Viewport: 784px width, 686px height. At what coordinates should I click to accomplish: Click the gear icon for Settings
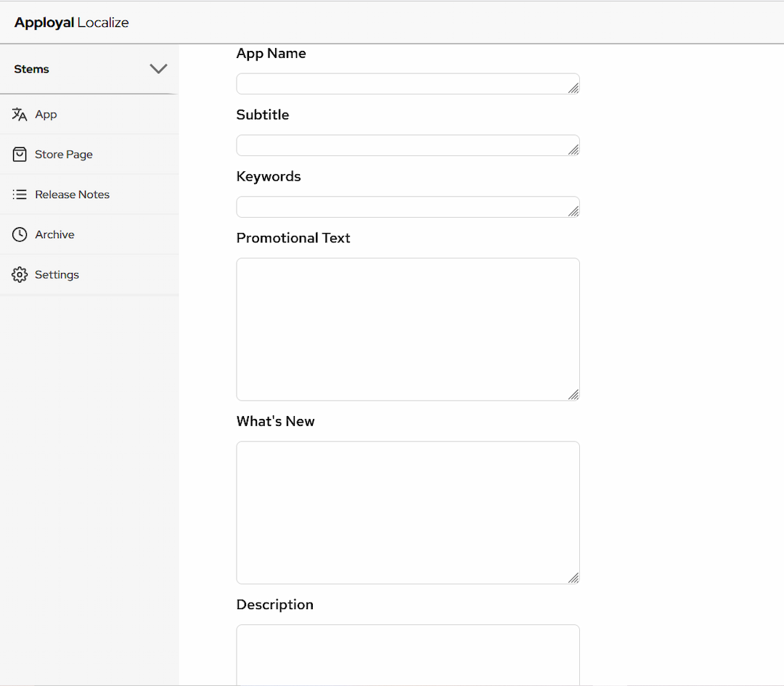pos(20,274)
